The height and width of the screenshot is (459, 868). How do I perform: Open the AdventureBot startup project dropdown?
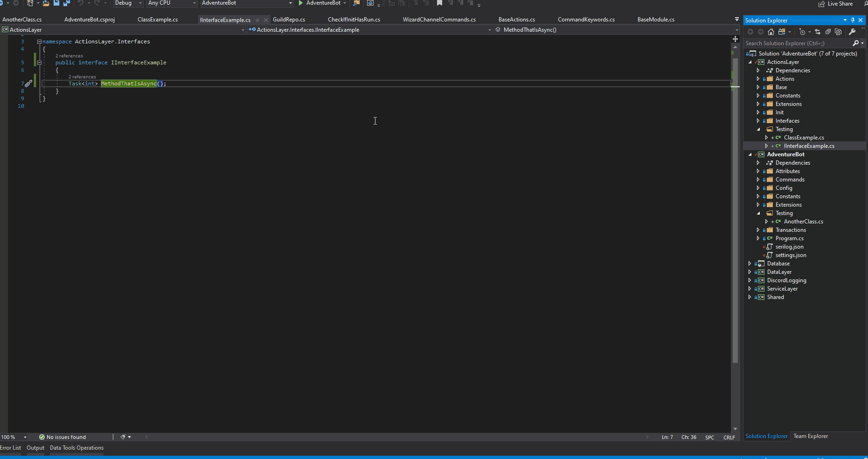[x=247, y=3]
